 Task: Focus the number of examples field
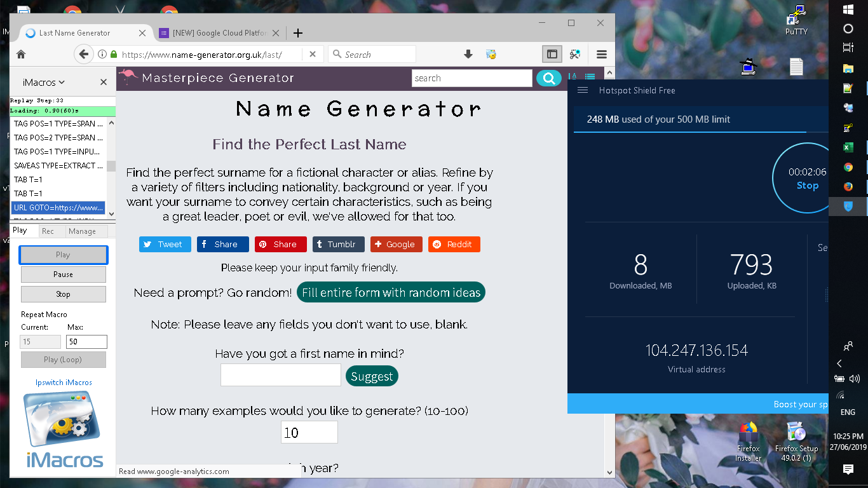click(309, 433)
